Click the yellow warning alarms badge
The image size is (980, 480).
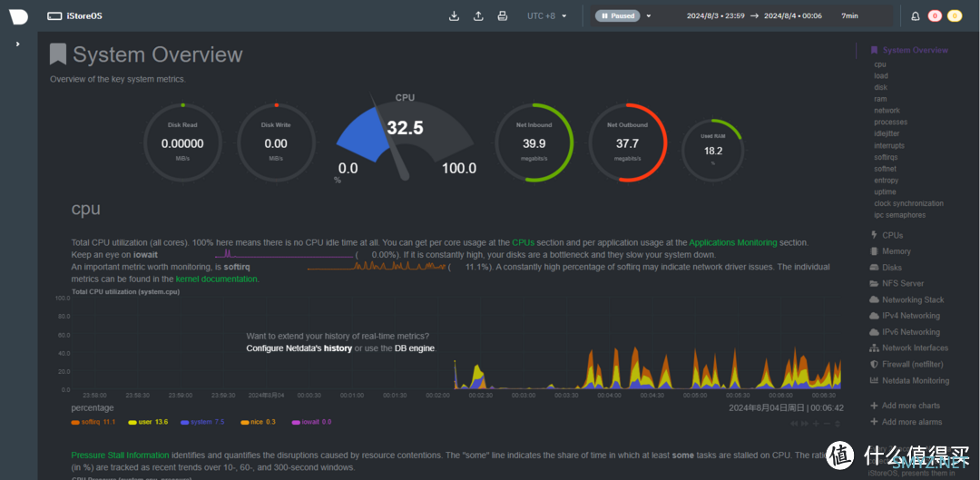tap(955, 16)
